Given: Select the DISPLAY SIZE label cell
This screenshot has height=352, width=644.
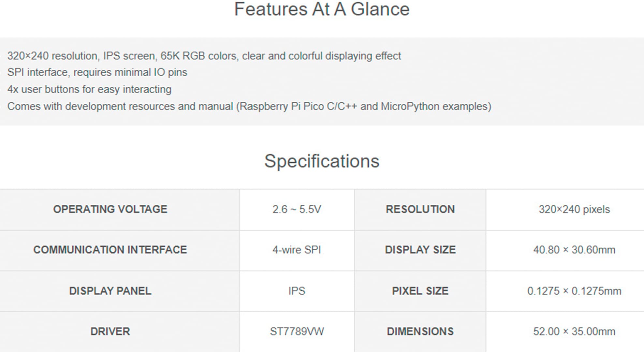Looking at the screenshot, I should coord(420,250).
